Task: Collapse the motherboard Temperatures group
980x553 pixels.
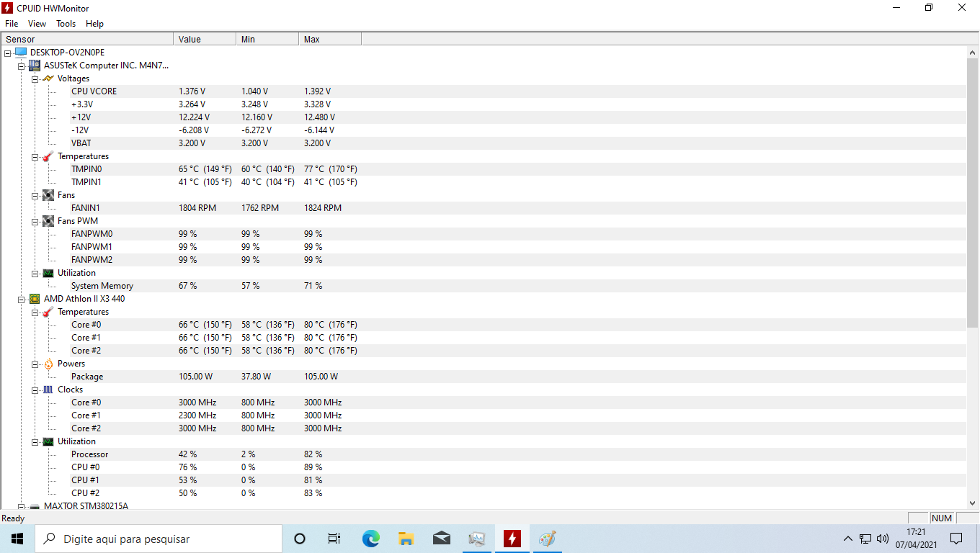Action: point(35,156)
